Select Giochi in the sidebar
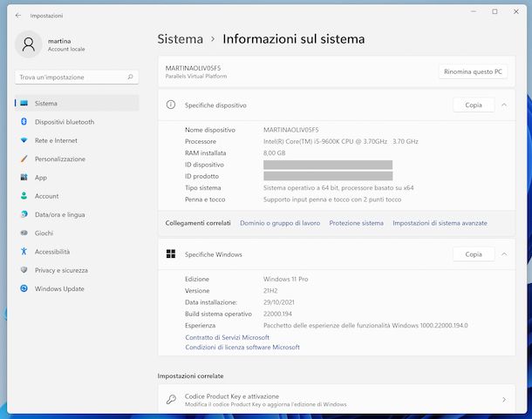 point(77,233)
